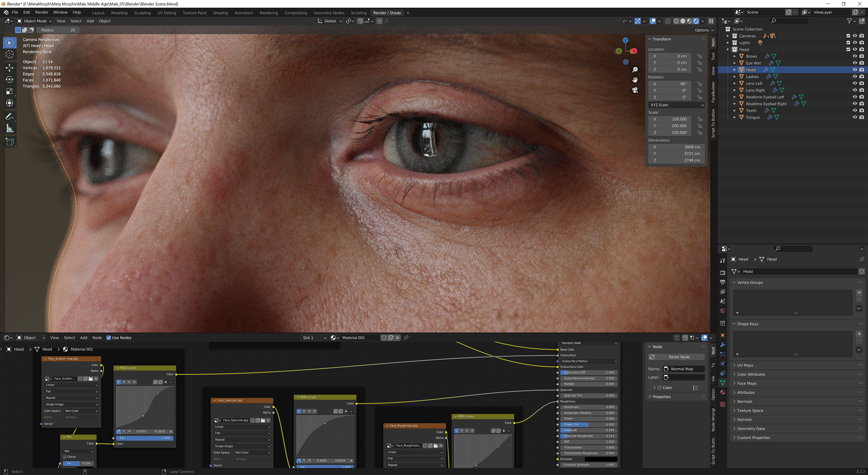Open the Slot 1 material slot dropdown

(x=314, y=338)
